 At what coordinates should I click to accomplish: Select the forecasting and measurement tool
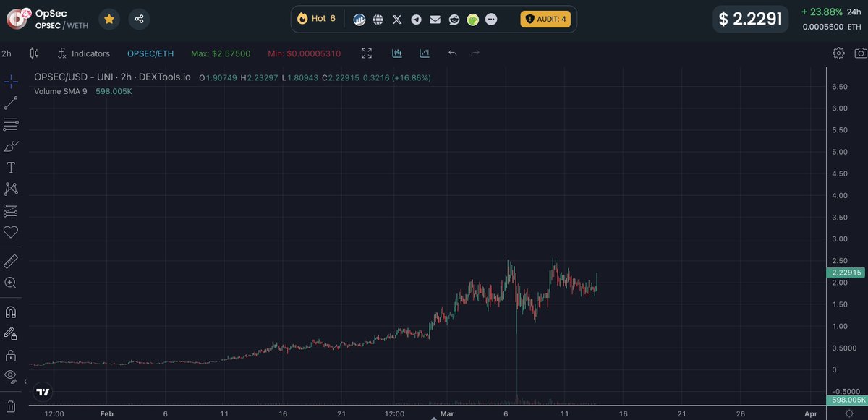click(11, 210)
